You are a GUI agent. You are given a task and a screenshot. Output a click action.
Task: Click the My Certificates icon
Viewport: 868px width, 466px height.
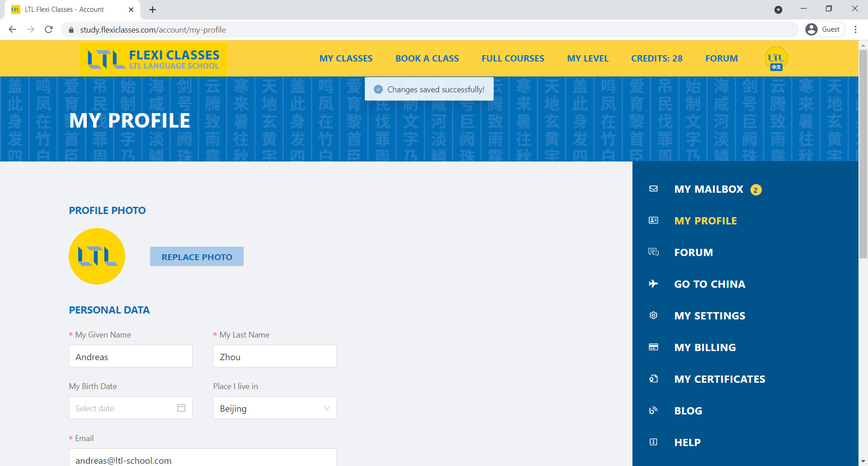[x=653, y=379]
